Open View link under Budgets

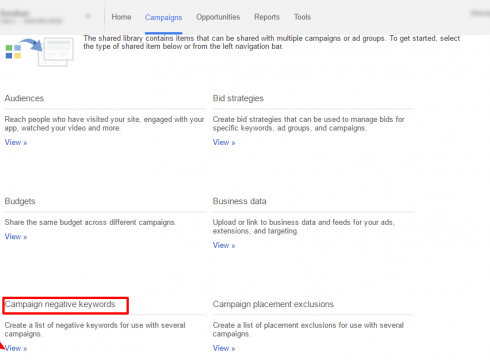click(16, 237)
